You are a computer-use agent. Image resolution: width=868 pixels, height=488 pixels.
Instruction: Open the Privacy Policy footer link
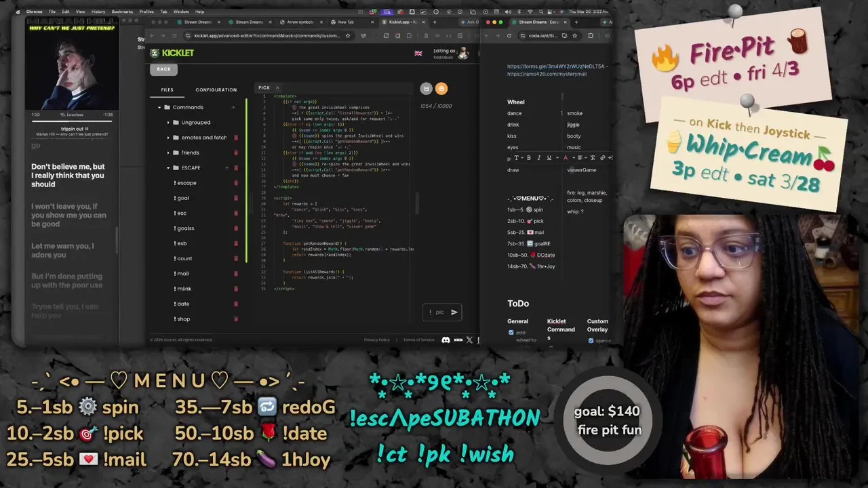point(377,340)
